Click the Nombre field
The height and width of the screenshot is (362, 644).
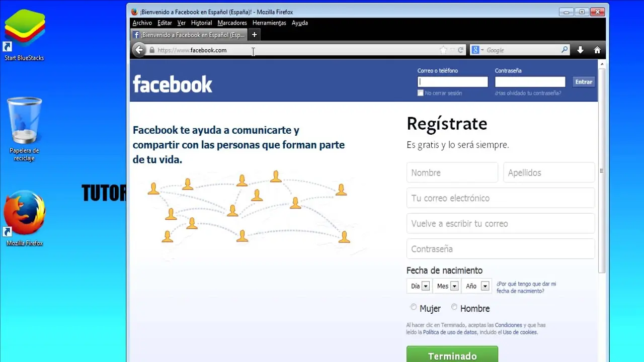click(452, 172)
